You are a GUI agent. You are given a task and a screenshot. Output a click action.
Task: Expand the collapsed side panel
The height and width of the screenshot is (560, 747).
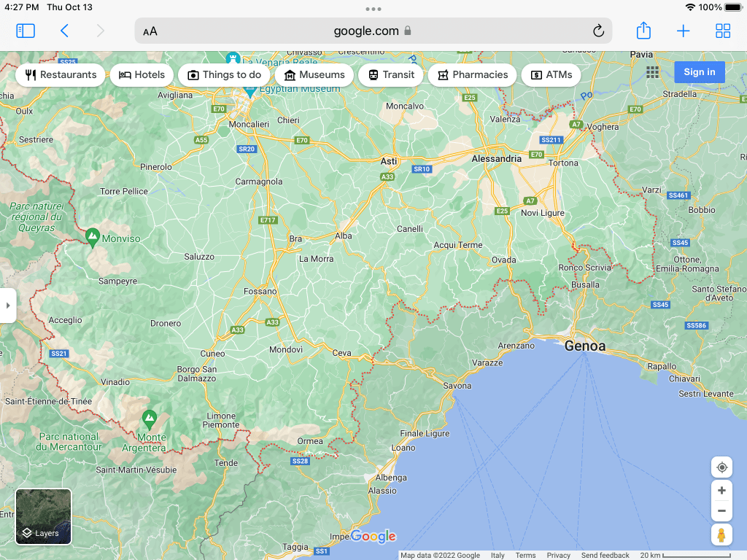point(8,306)
